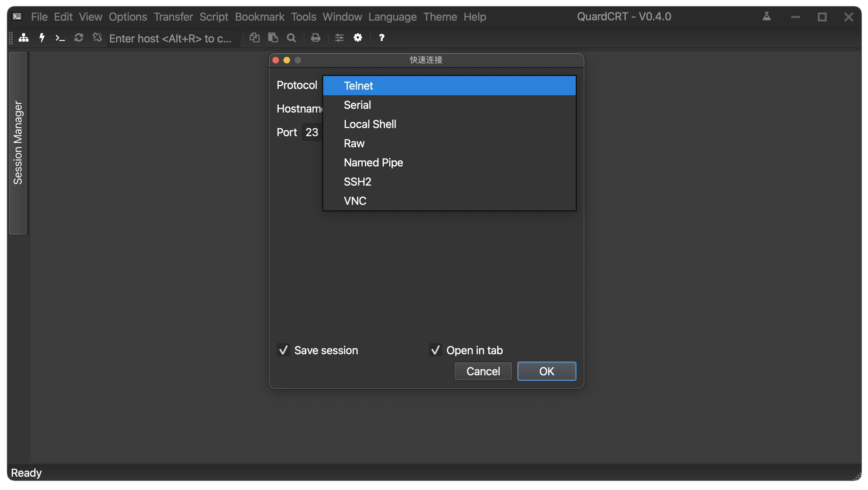
Task: Open the Bookmark menu
Action: [259, 17]
